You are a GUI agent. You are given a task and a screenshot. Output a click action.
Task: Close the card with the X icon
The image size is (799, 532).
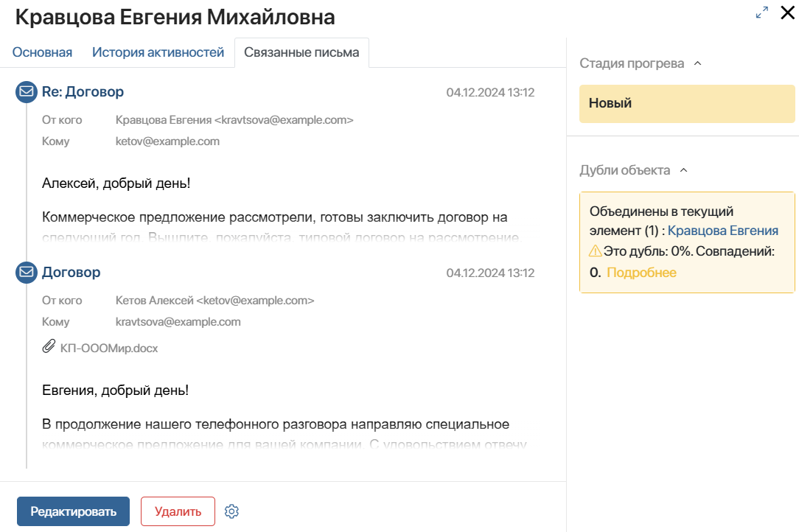pyautogui.click(x=788, y=13)
